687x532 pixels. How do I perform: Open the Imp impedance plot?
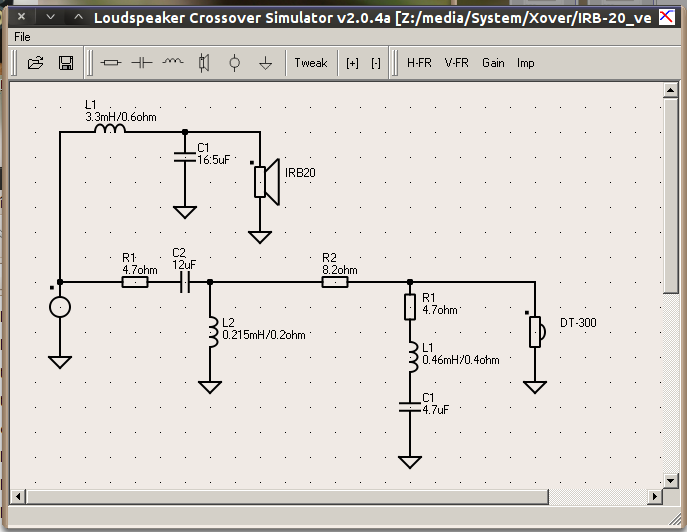(x=525, y=64)
